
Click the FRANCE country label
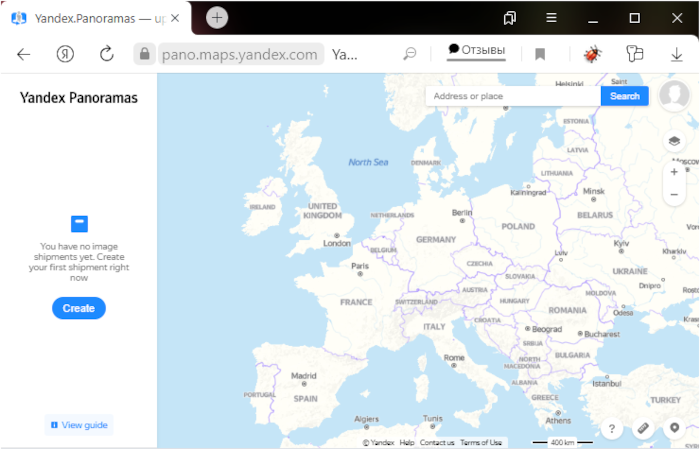coord(356,302)
